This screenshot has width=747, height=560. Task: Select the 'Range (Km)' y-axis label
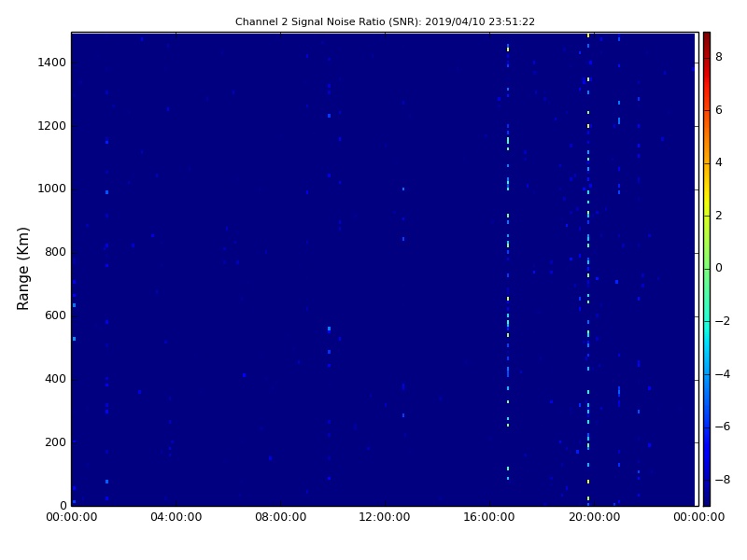(22, 269)
